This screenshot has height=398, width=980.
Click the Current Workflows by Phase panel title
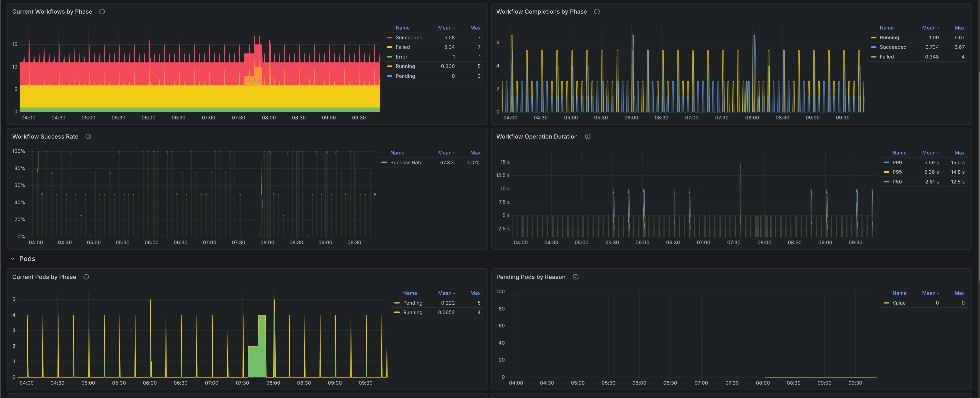pyautogui.click(x=52, y=11)
